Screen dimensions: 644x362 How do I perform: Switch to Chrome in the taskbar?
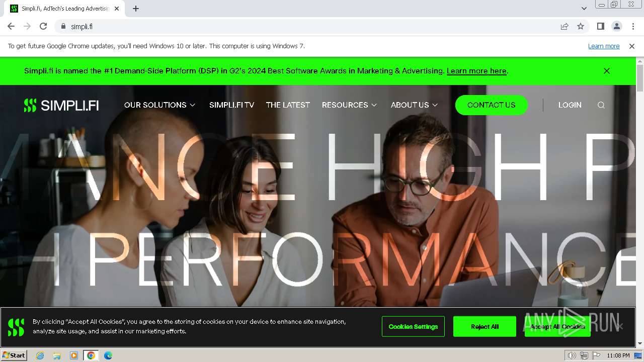pyautogui.click(x=91, y=355)
